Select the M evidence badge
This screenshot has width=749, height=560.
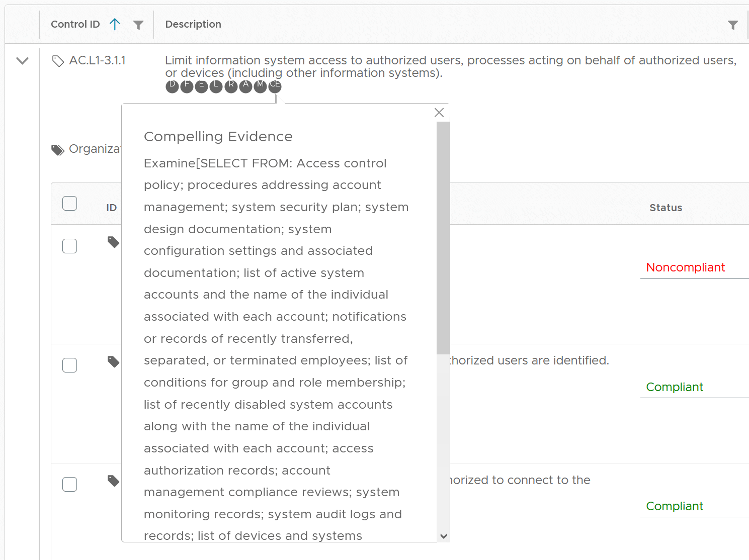[260, 86]
